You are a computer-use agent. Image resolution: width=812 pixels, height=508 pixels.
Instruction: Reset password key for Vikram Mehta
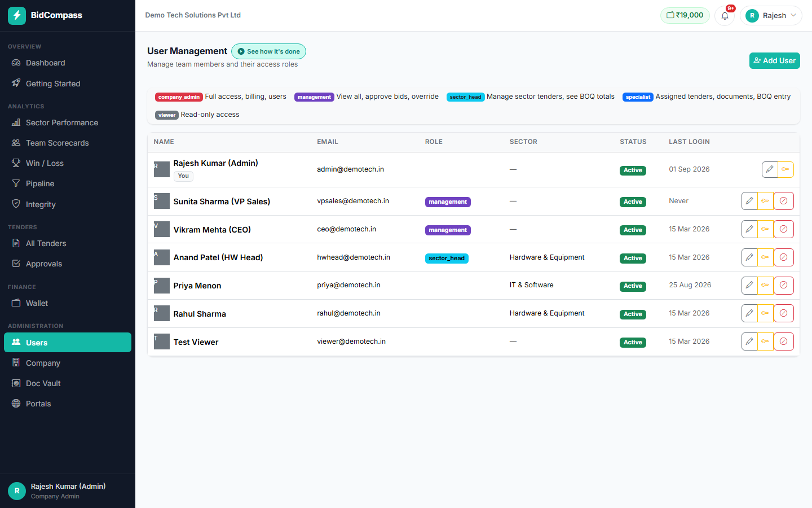766,229
